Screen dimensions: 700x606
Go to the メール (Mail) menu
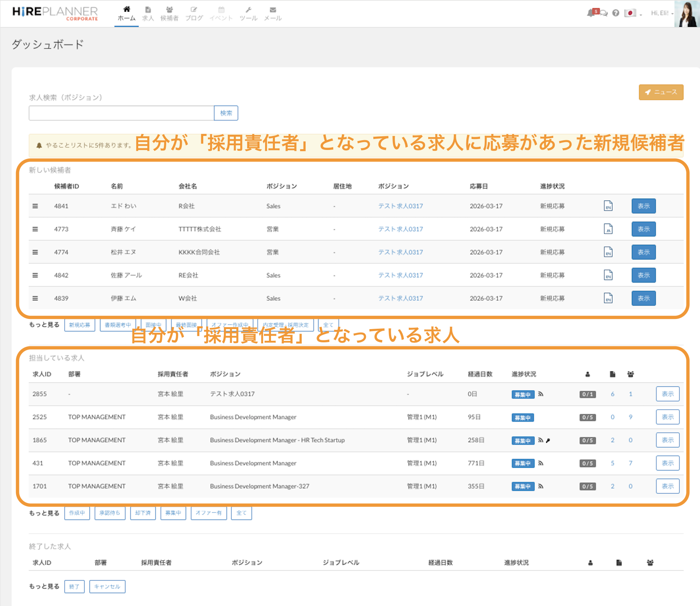click(x=273, y=14)
